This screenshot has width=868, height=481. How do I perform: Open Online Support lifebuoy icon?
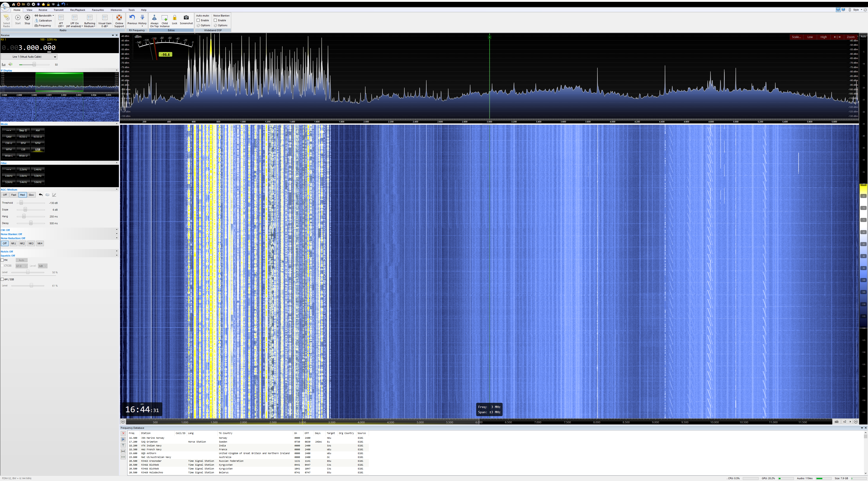(119, 18)
